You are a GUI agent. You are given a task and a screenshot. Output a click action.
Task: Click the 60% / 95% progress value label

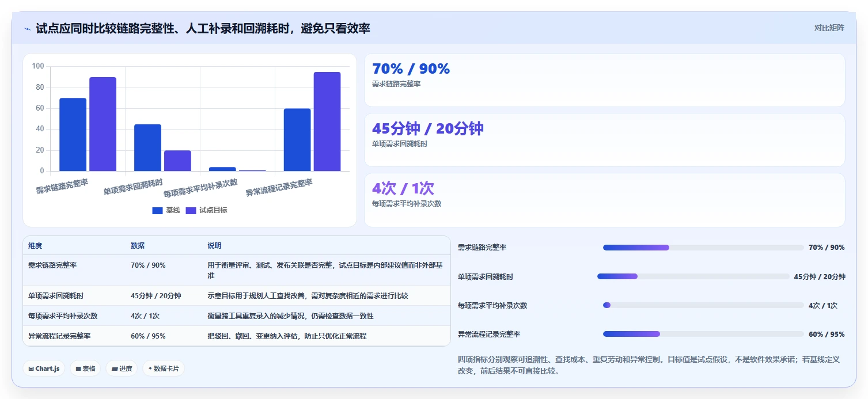(827, 334)
